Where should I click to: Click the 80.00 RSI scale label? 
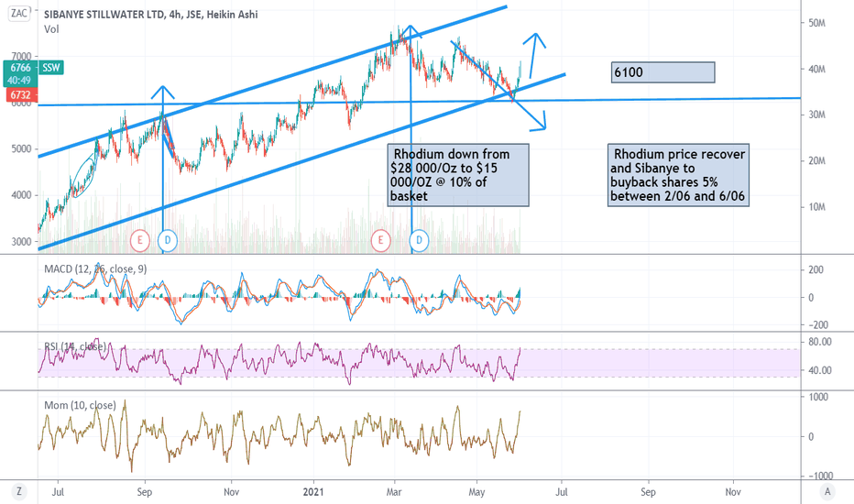tap(820, 342)
